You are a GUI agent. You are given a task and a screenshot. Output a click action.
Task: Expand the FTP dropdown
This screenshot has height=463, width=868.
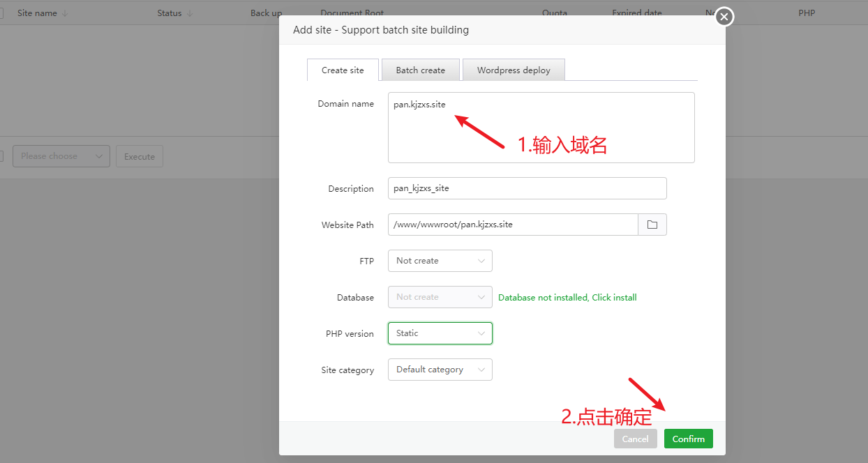440,261
